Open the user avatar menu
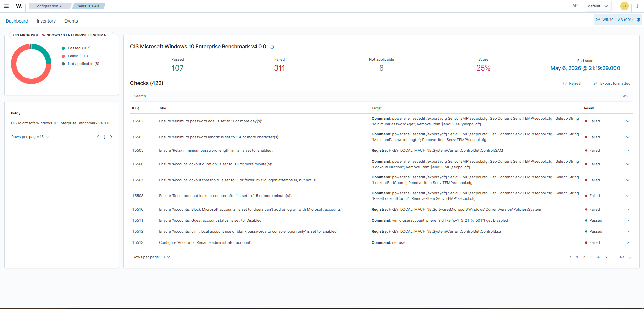644x309 pixels. point(624,6)
